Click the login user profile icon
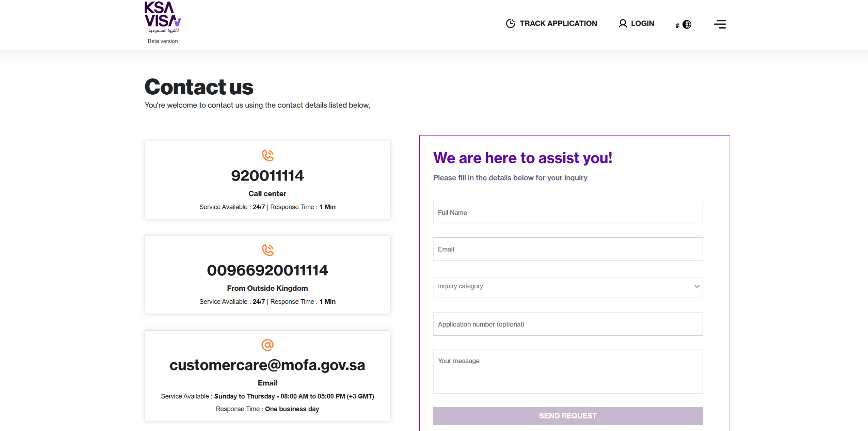Image resolution: width=868 pixels, height=431 pixels. tap(622, 23)
